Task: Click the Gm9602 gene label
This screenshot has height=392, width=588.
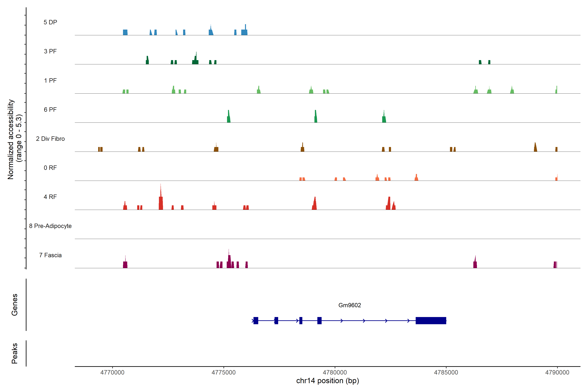Action: (350, 305)
